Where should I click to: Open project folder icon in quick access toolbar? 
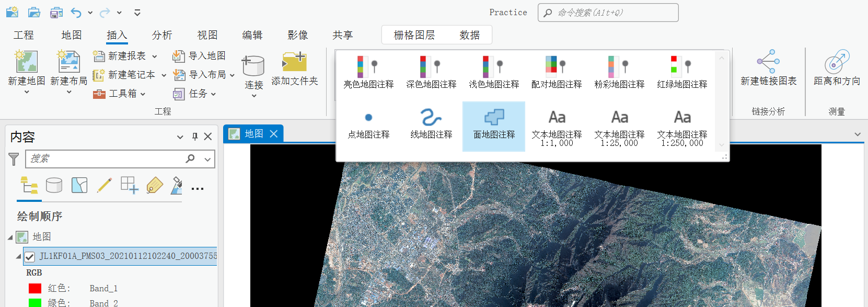point(34,12)
